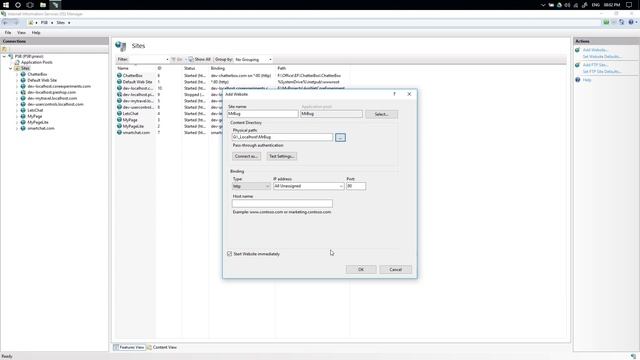Click the Test Settings... button

282,156
